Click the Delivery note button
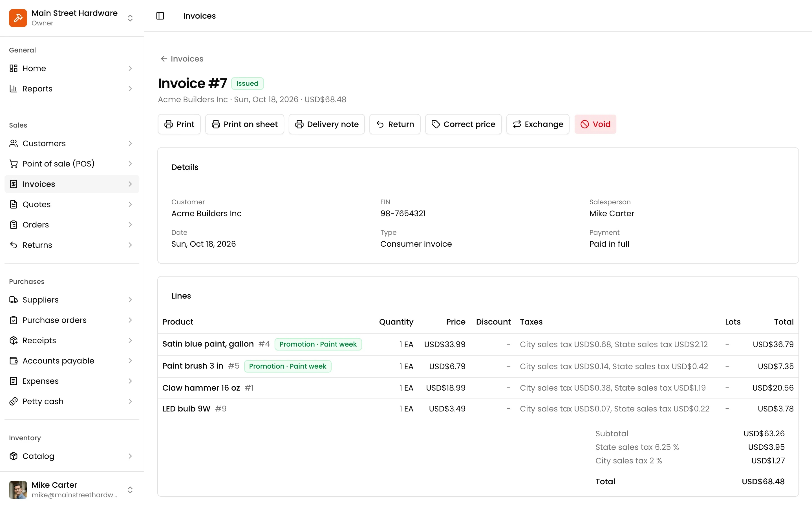 (326, 124)
